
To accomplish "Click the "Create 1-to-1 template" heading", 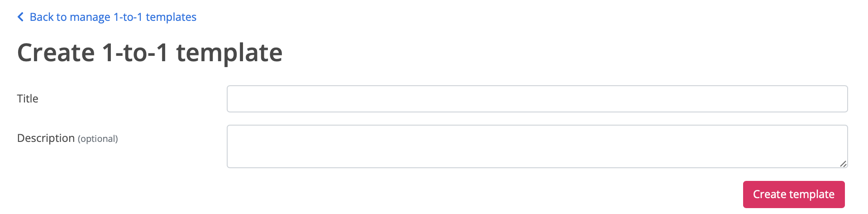I will (x=150, y=53).
